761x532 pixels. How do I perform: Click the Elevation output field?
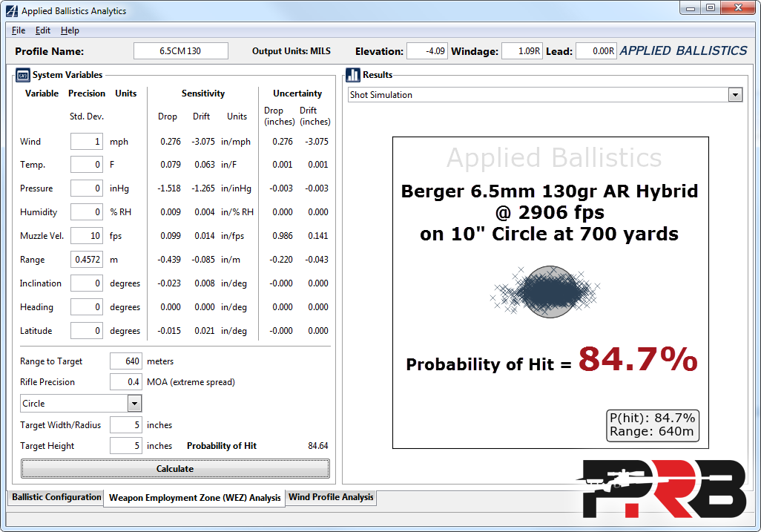(x=427, y=51)
